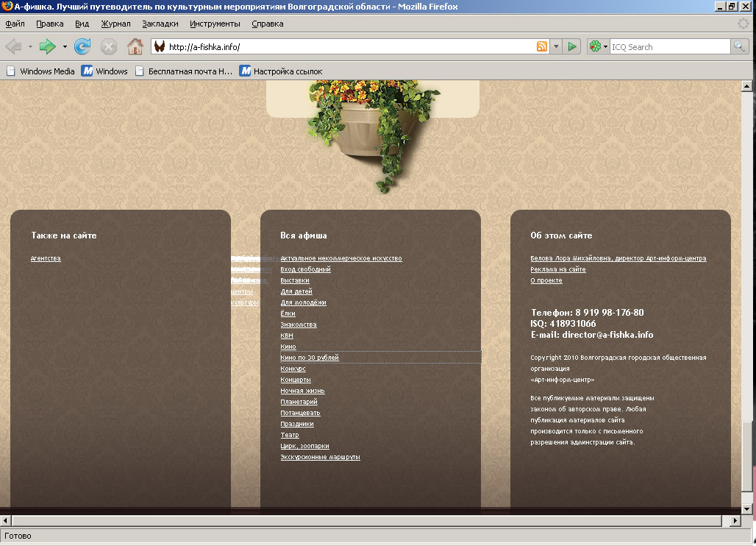Open the Вид menu
This screenshot has width=756, height=546.
click(x=82, y=24)
